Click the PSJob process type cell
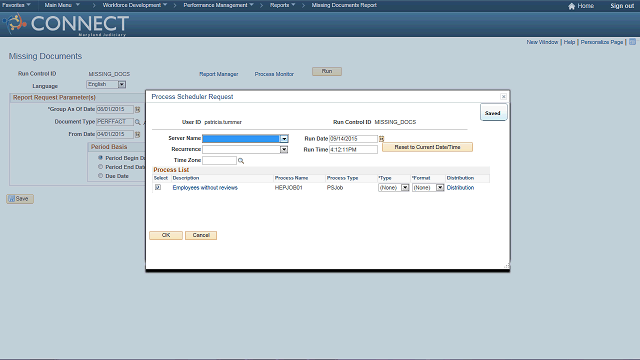 335,188
